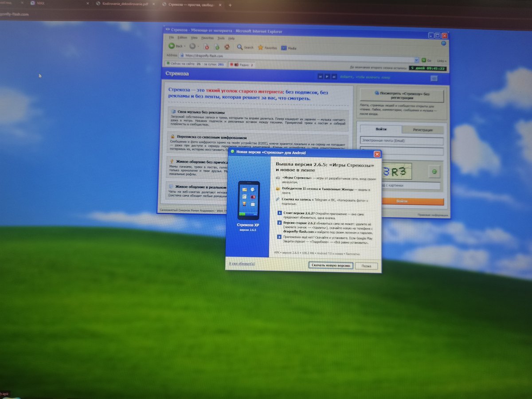Open the File menu
Image resolution: width=532 pixels, height=399 pixels.
(x=171, y=38)
